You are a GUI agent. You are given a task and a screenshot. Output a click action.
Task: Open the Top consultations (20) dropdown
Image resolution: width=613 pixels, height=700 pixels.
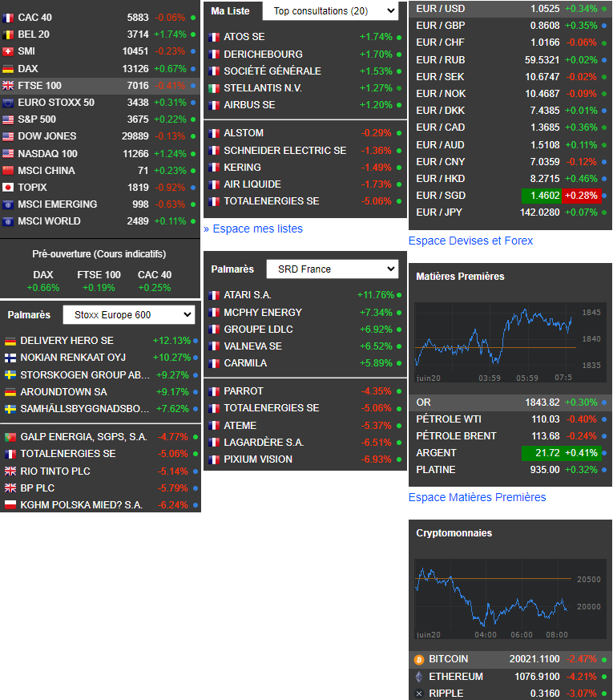pyautogui.click(x=331, y=11)
